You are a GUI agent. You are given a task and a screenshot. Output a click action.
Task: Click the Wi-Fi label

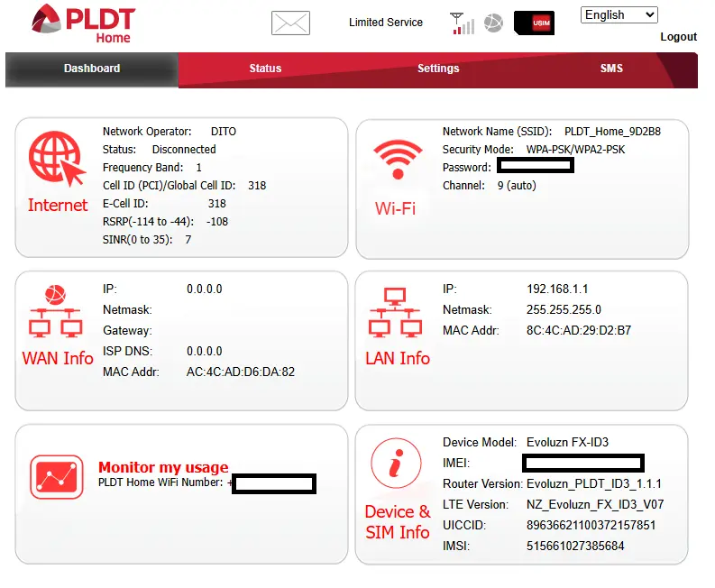(395, 209)
